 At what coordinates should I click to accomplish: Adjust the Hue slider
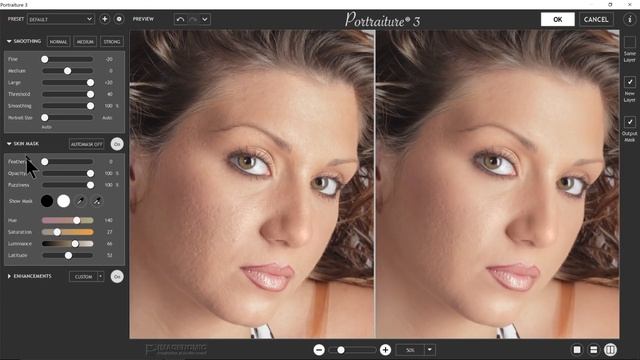click(68, 220)
